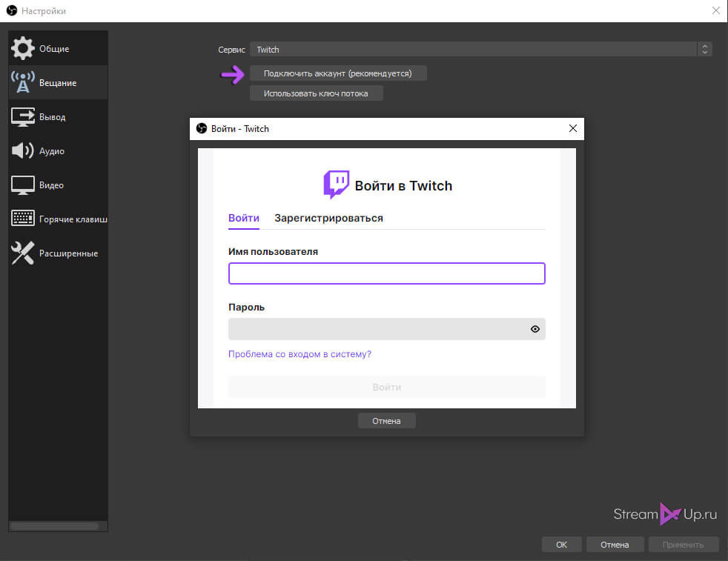Click the sidebar horizontal scrollbar

point(54,526)
